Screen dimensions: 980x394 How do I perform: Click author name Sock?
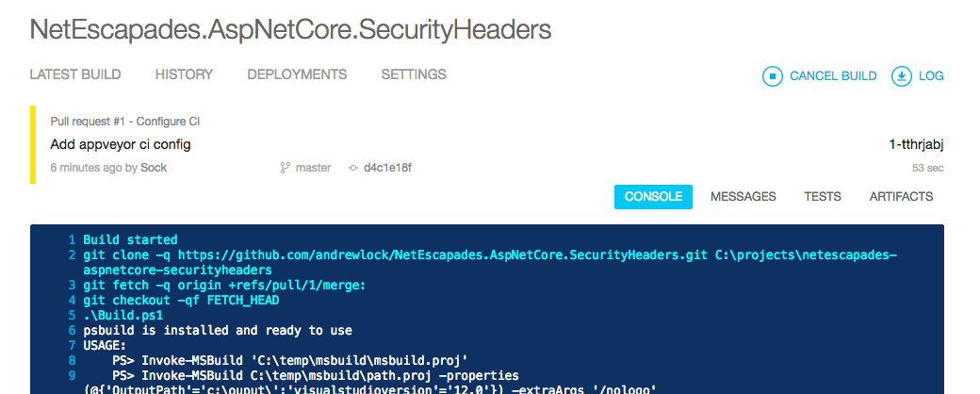point(154,168)
